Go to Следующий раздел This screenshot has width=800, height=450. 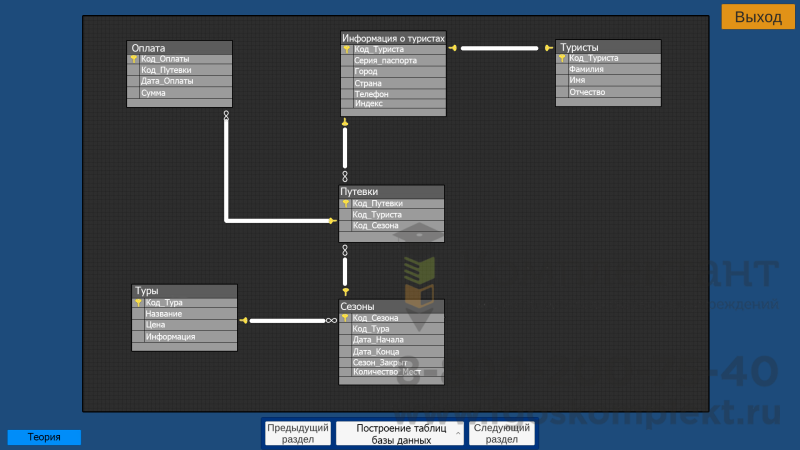point(502,433)
